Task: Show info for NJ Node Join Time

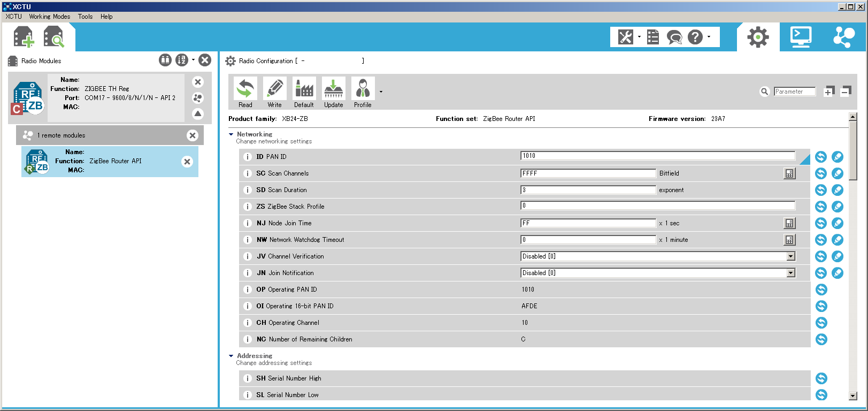Action: tap(247, 223)
